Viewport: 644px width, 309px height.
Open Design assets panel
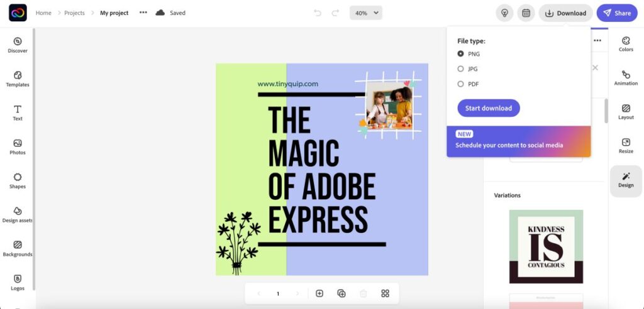point(18,215)
